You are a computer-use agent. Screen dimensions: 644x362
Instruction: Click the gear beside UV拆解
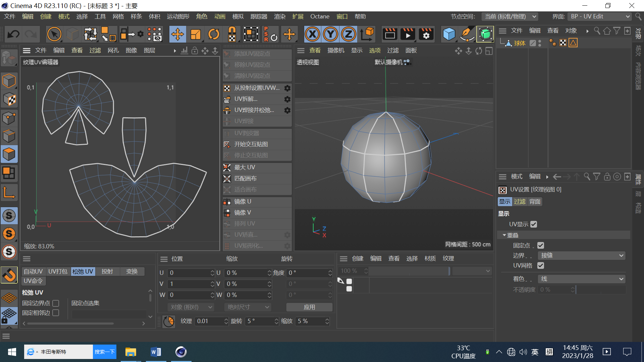point(287,99)
